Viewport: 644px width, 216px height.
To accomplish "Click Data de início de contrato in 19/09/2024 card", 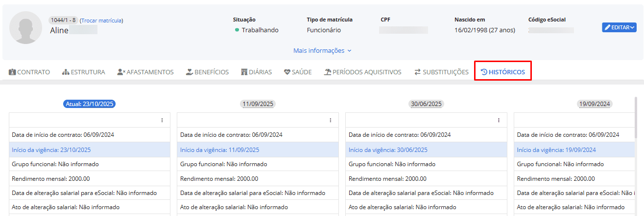I will point(575,135).
